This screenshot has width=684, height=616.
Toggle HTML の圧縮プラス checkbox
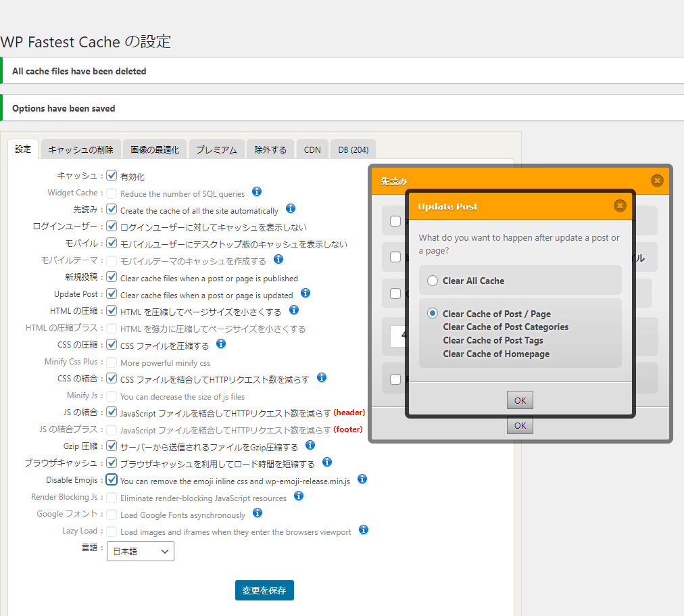point(112,329)
